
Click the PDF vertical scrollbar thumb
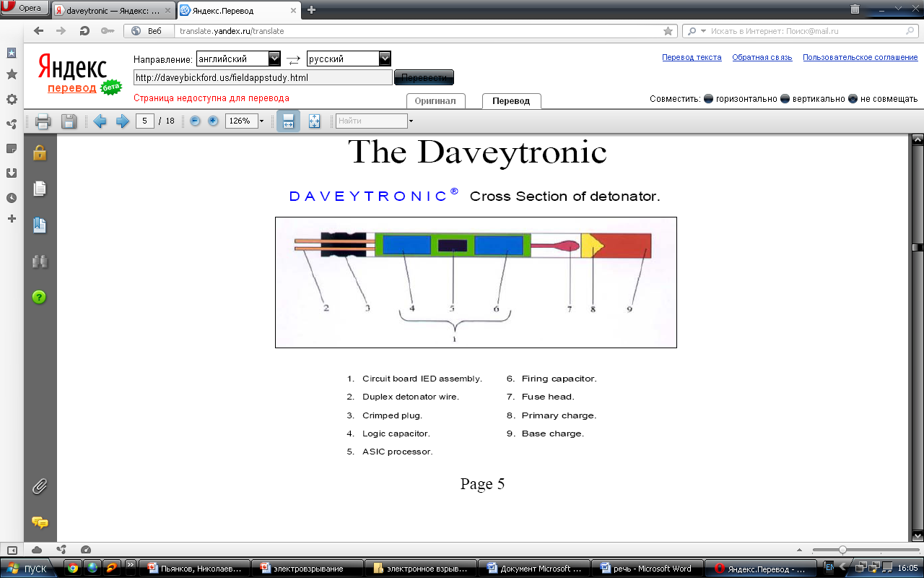[x=918, y=247]
